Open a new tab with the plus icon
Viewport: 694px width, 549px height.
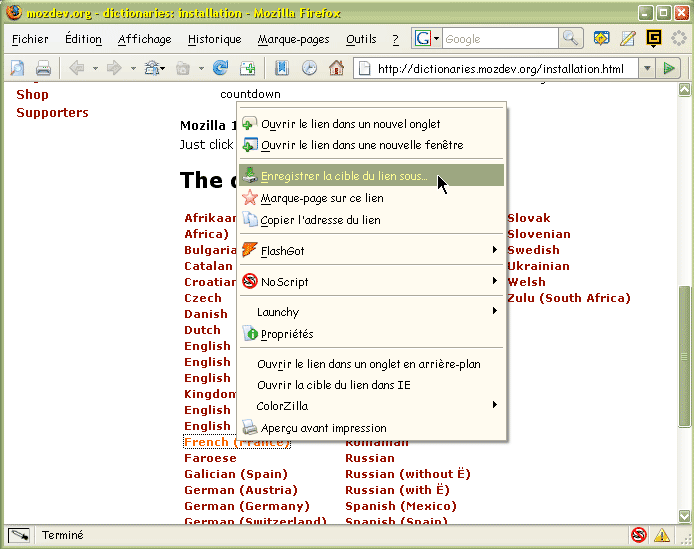coord(247,69)
